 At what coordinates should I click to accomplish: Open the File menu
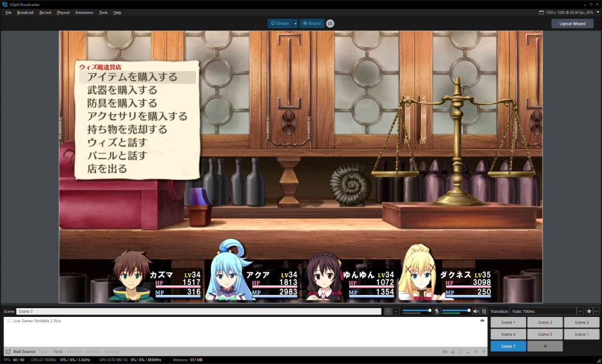tap(8, 13)
